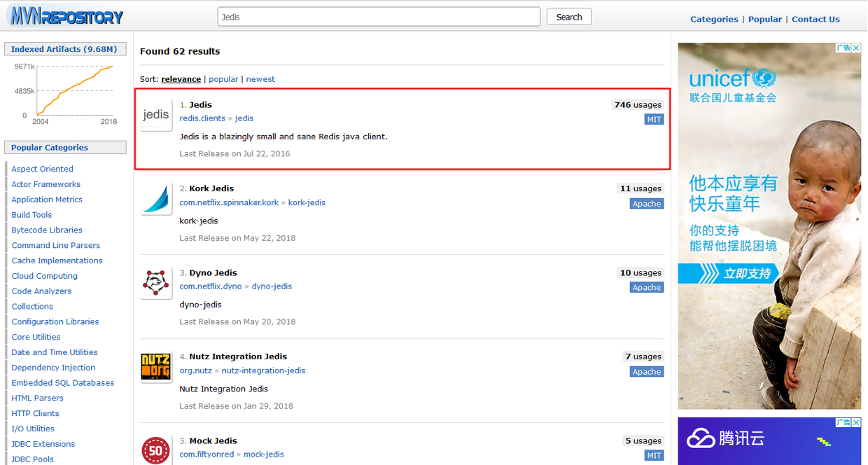Sort results by popular
This screenshot has height=465, width=868.
click(223, 79)
